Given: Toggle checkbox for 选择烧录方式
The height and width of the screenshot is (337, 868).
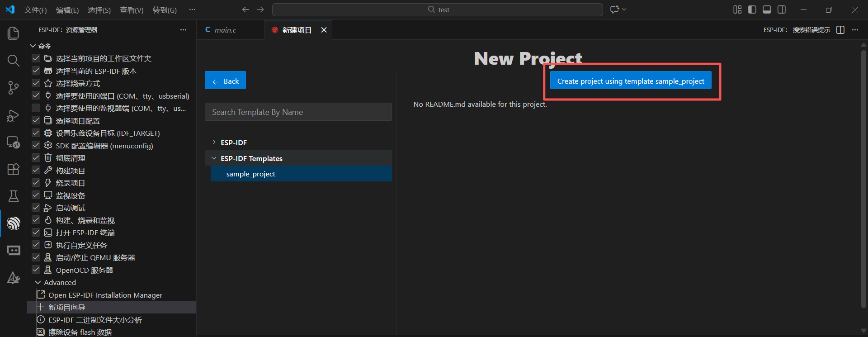Looking at the screenshot, I should point(36,83).
